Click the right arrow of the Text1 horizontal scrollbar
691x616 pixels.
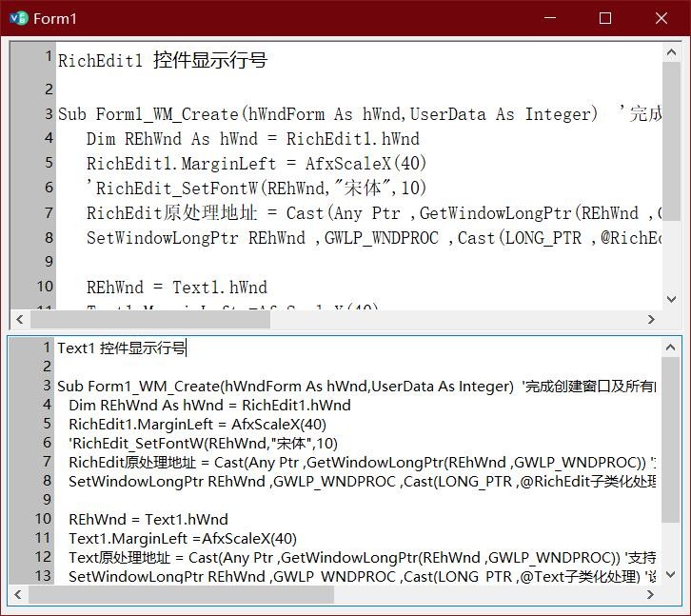coord(652,595)
